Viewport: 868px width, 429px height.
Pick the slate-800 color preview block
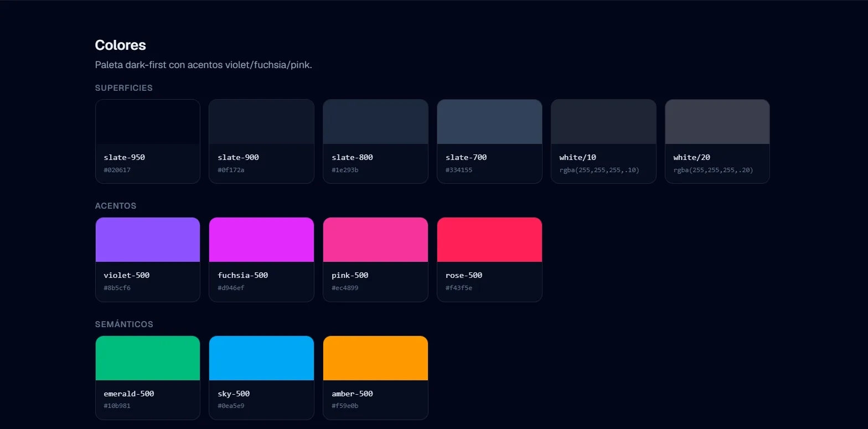(x=375, y=122)
